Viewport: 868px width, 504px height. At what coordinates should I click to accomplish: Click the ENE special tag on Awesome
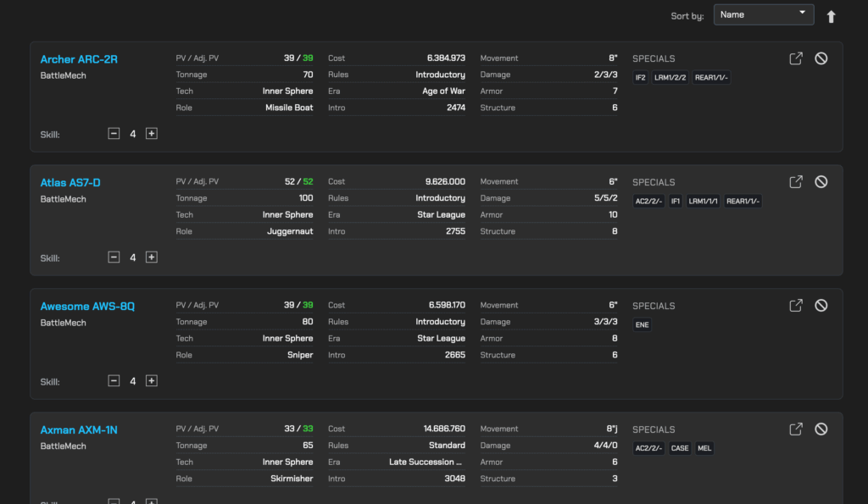pos(643,325)
